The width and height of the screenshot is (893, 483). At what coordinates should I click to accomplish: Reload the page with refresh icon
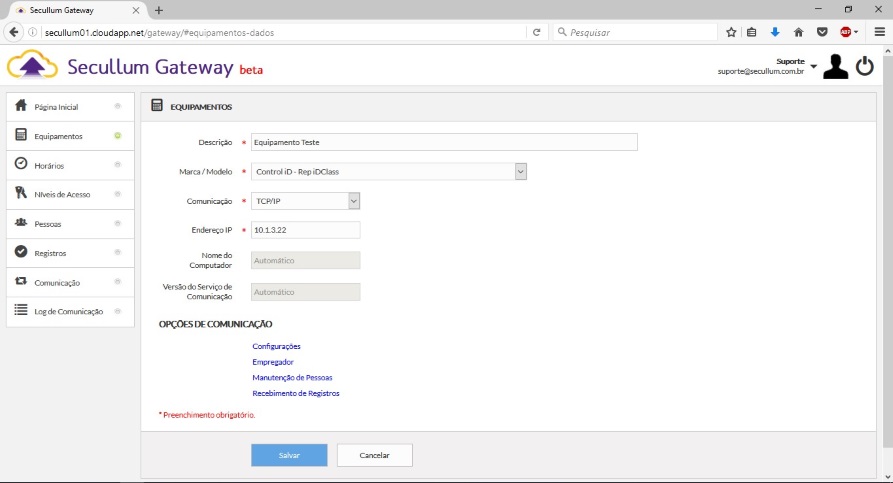click(537, 32)
